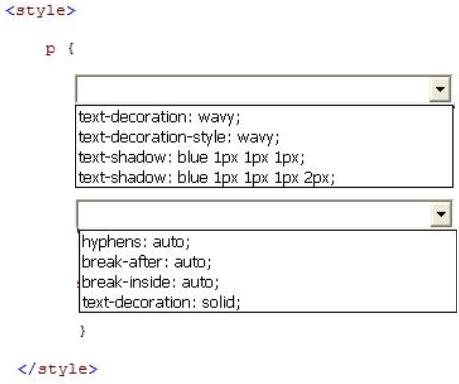The height and width of the screenshot is (384, 459).
Task: Click the second empty combo box field
Action: (x=254, y=214)
